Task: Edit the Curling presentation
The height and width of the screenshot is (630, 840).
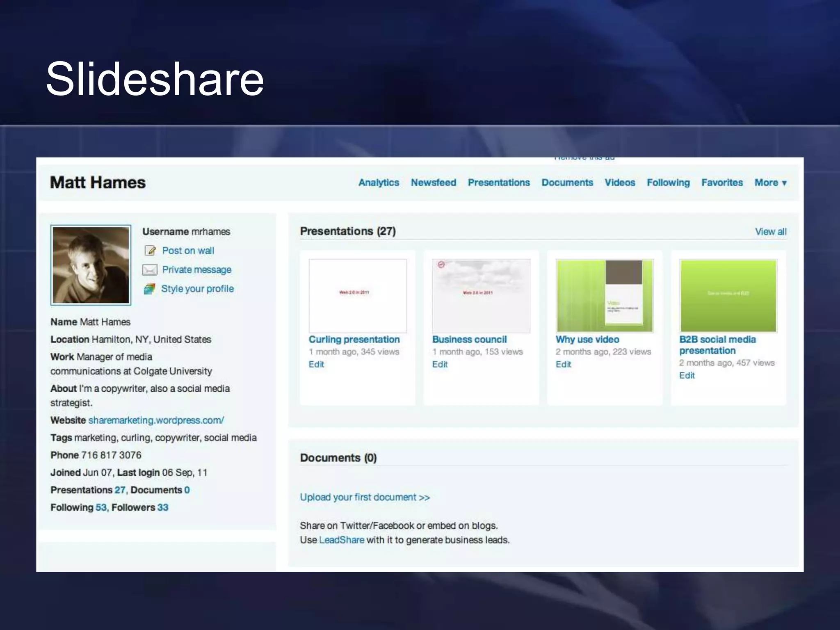Action: [x=316, y=364]
